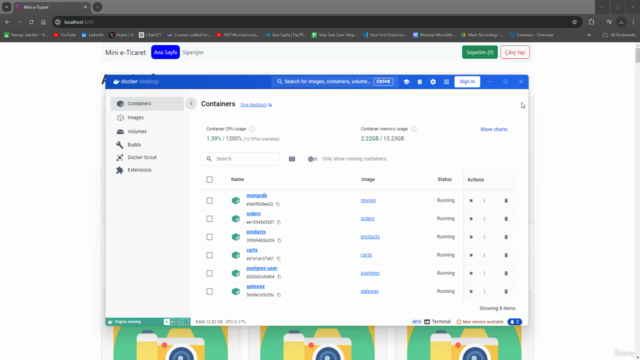Delete the products container
The image size is (640, 360).
(506, 237)
